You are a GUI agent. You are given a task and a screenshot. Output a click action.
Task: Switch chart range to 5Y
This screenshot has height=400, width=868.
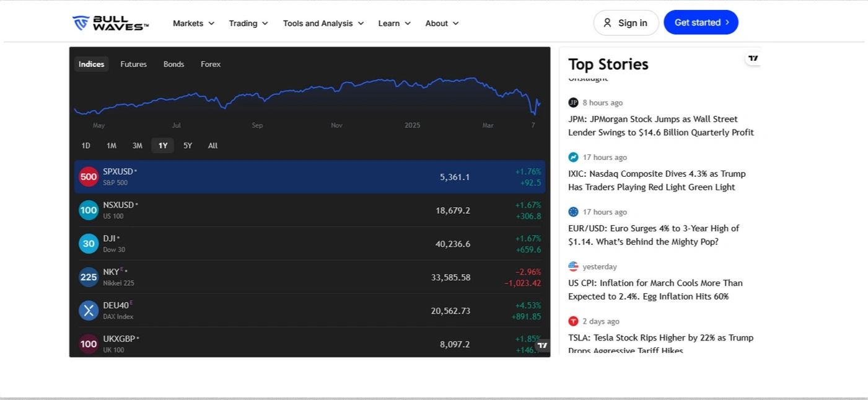click(188, 146)
